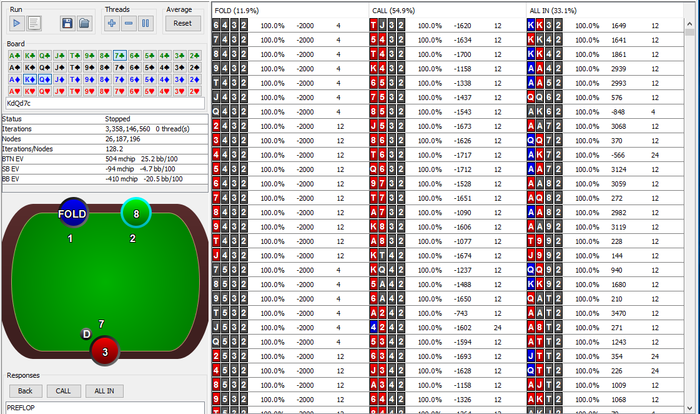700x414 pixels.
Task: Toggle the Queen of hearts board card
Action: [x=45, y=91]
